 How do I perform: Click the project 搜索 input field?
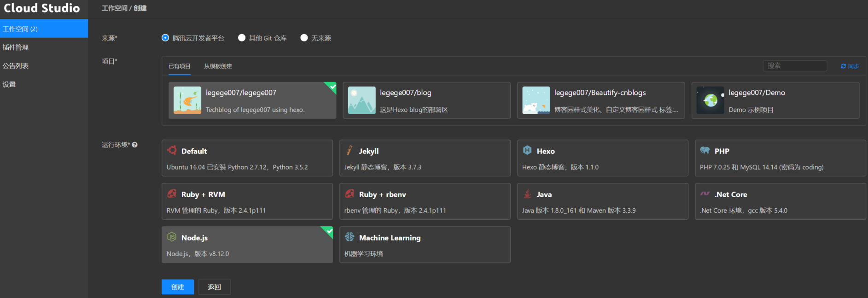point(795,65)
